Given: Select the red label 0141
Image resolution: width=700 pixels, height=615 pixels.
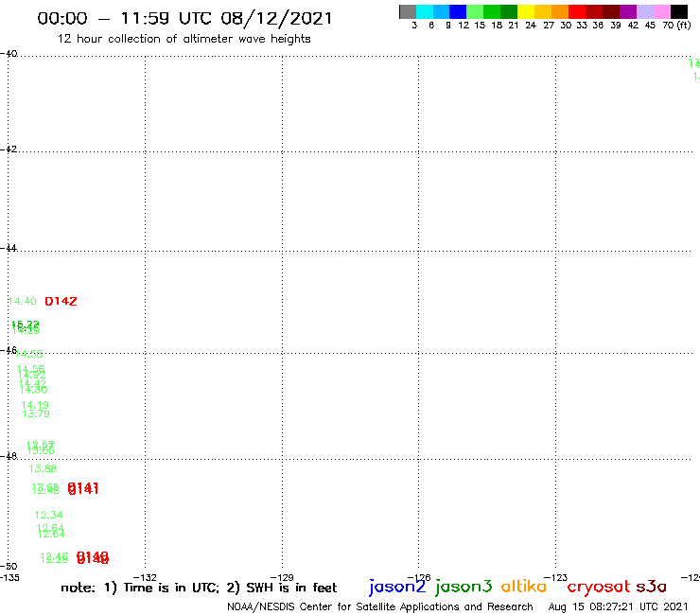Looking at the screenshot, I should coord(83,488).
